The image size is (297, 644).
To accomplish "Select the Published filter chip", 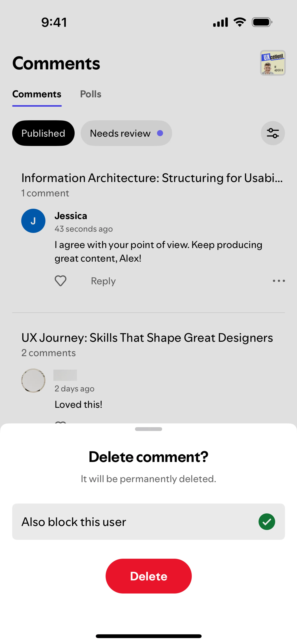I will [x=43, y=133].
